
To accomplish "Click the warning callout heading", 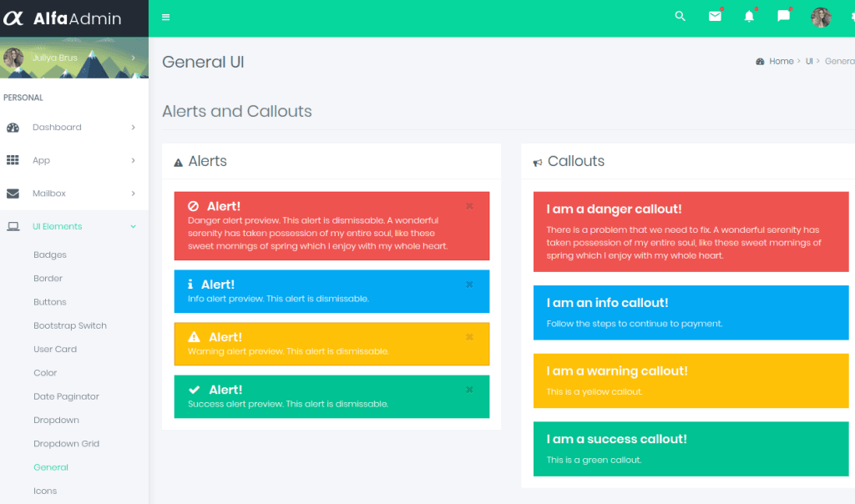I will [617, 371].
